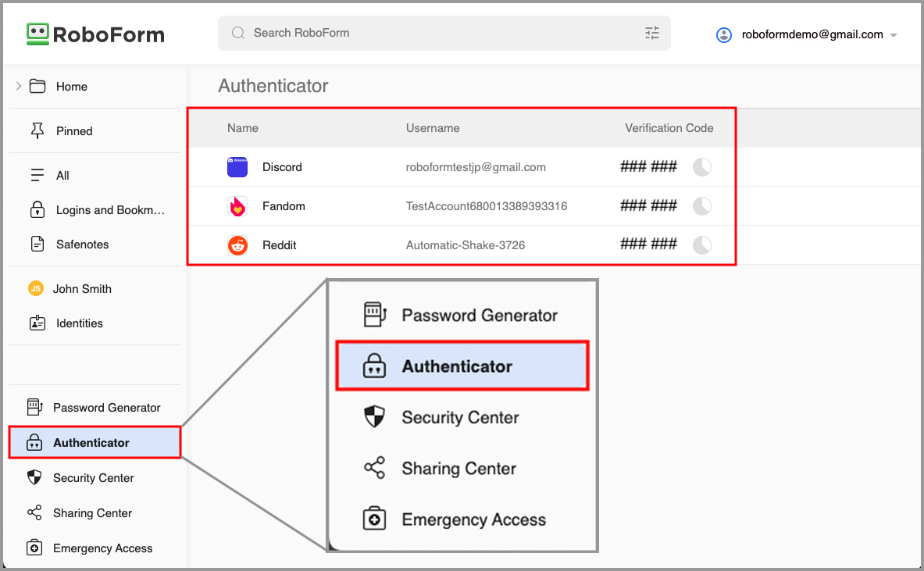This screenshot has width=924, height=571.
Task: Click the Verification Code column header
Action: tap(669, 128)
